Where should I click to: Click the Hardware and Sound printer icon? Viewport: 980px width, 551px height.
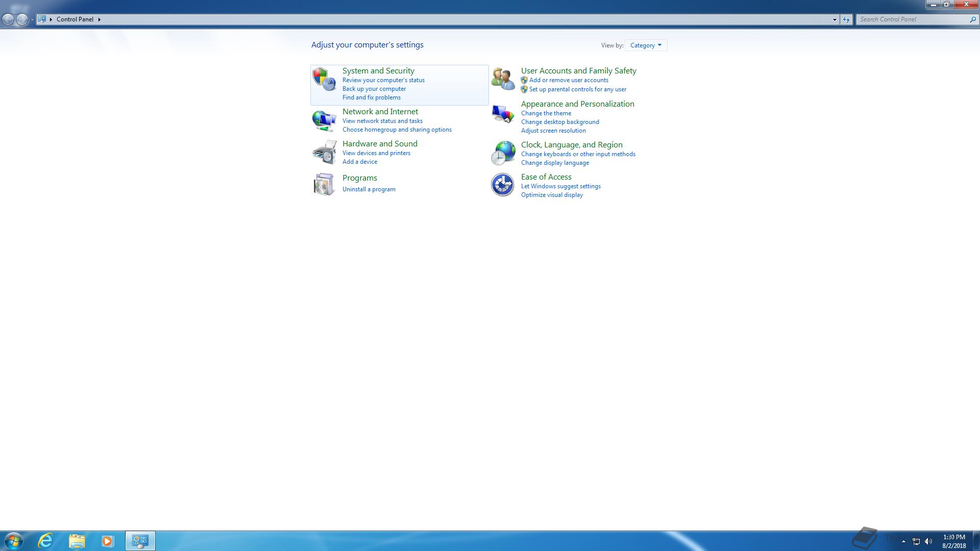click(324, 152)
